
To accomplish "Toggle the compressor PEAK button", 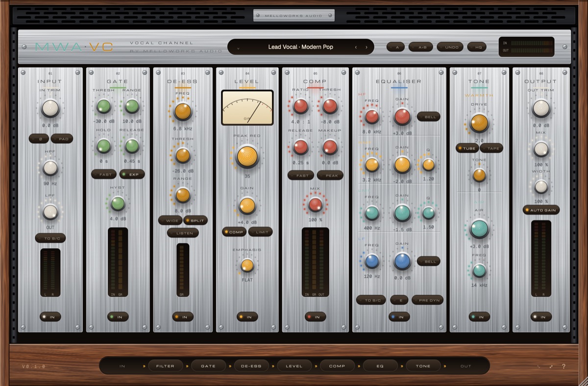I will tap(330, 176).
